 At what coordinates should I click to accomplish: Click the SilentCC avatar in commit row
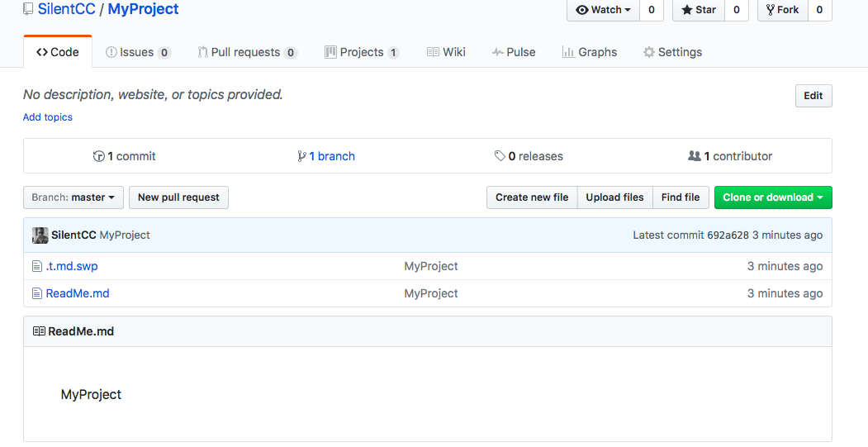click(40, 235)
